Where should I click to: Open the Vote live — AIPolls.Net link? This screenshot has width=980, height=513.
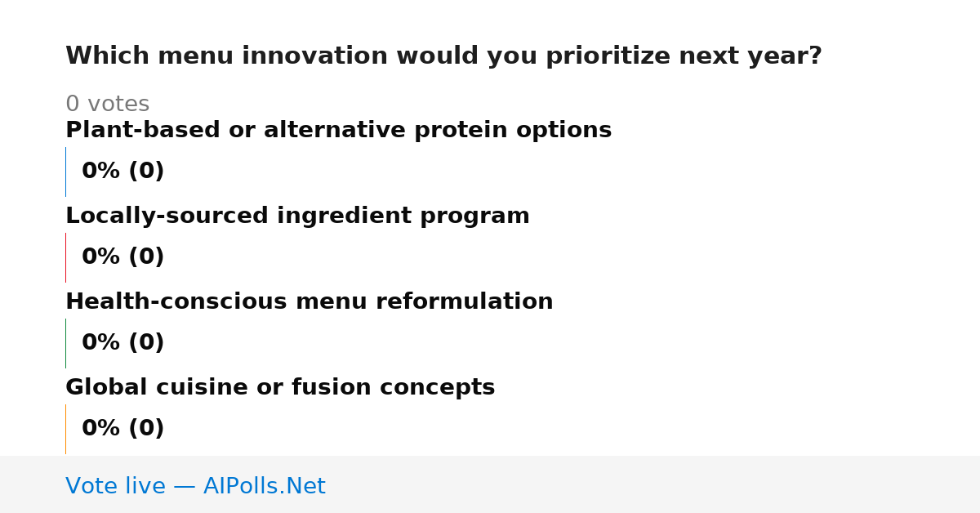point(195,486)
